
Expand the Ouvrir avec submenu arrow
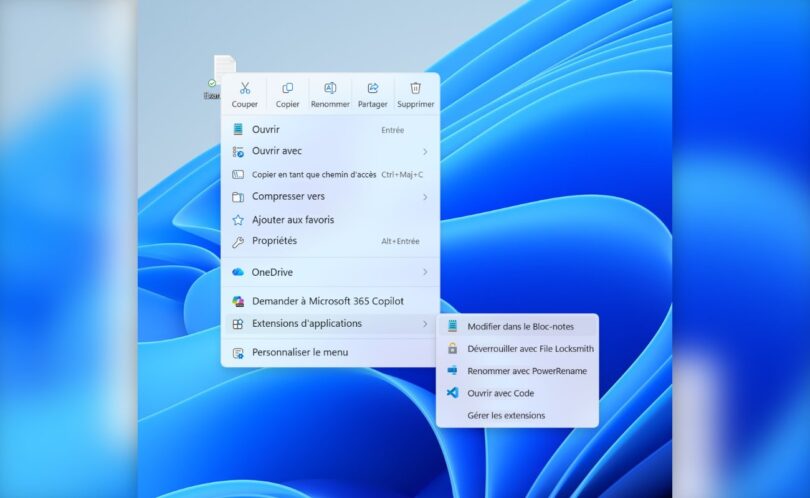(425, 152)
